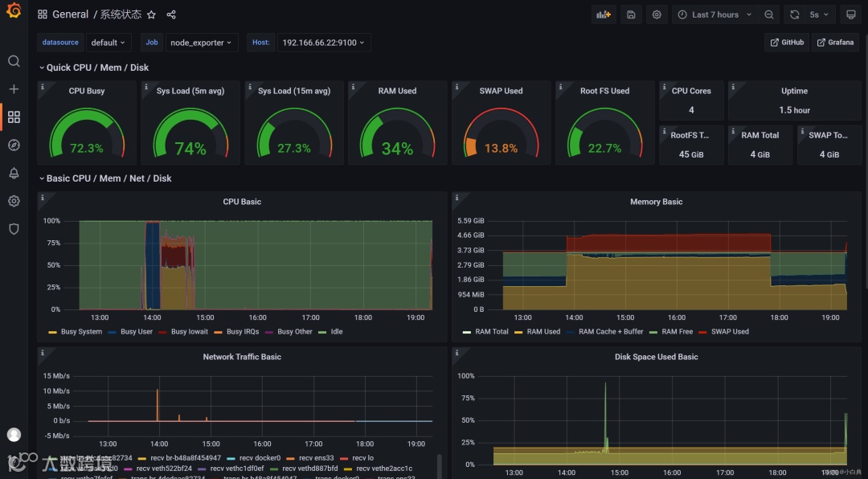Viewport: 868px width, 479px height.
Task: Open the Last 7 hours time picker
Action: [x=714, y=15]
